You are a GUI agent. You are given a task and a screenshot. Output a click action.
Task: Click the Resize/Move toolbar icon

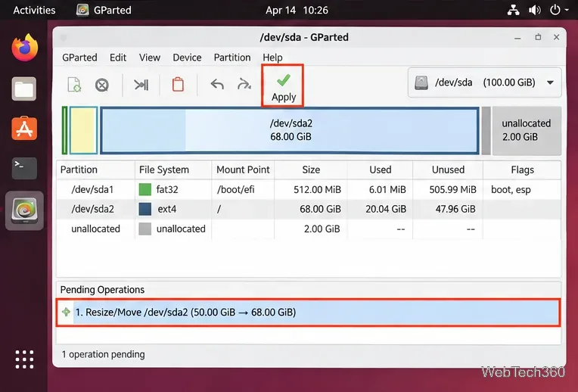(x=141, y=86)
